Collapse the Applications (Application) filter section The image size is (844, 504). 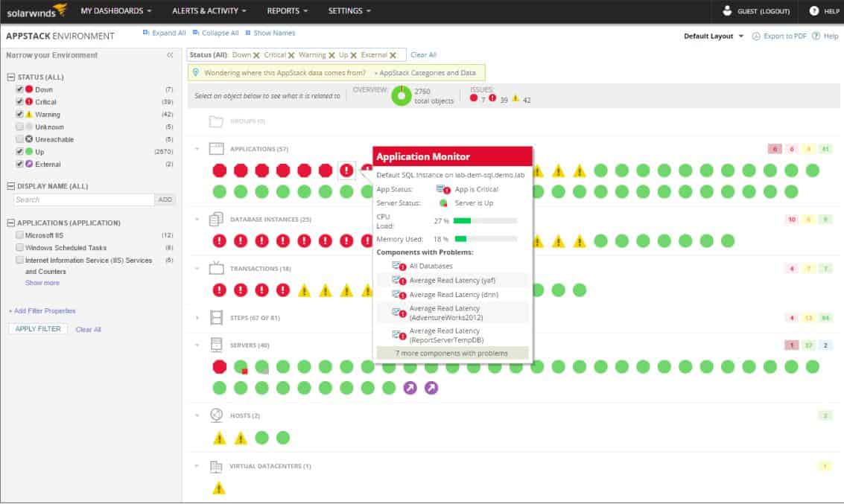(10, 223)
